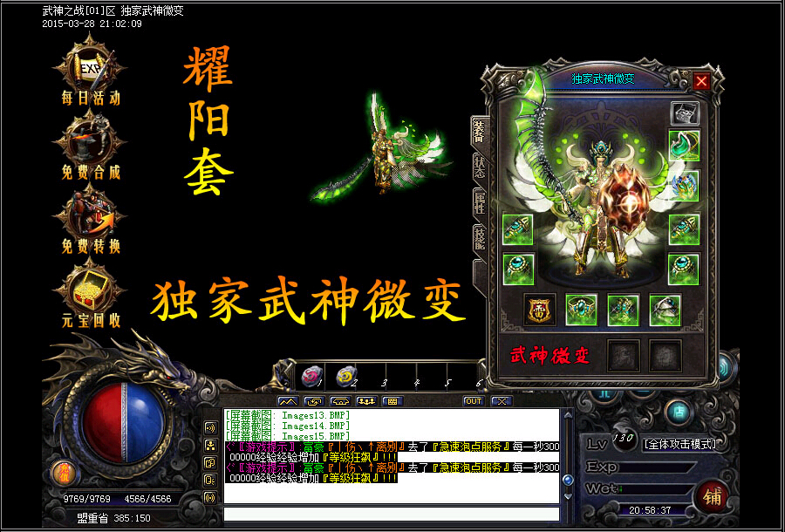The image size is (785, 532).
Task: Click the 4566/4566 MP value
Action: click(x=147, y=499)
